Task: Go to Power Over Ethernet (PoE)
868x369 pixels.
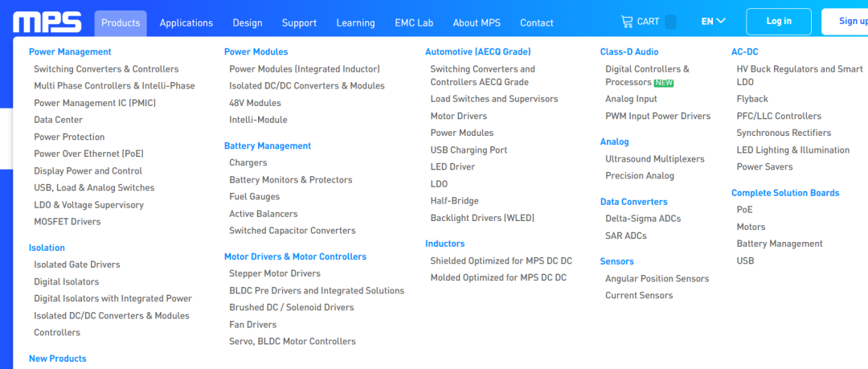Action: (88, 154)
